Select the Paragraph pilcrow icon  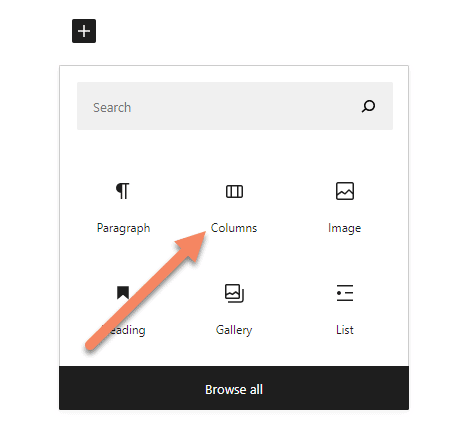click(123, 191)
